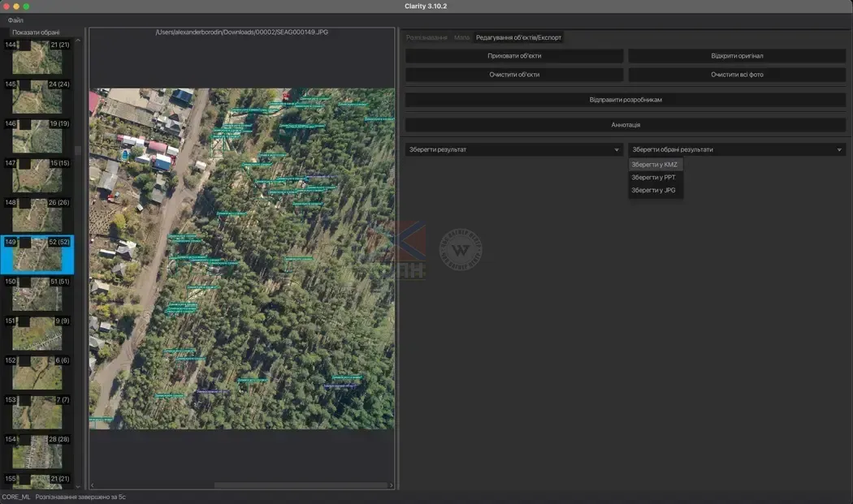853x504 pixels.
Task: Click the Розпізнавання завершено за 5с status text
Action: (x=80, y=497)
